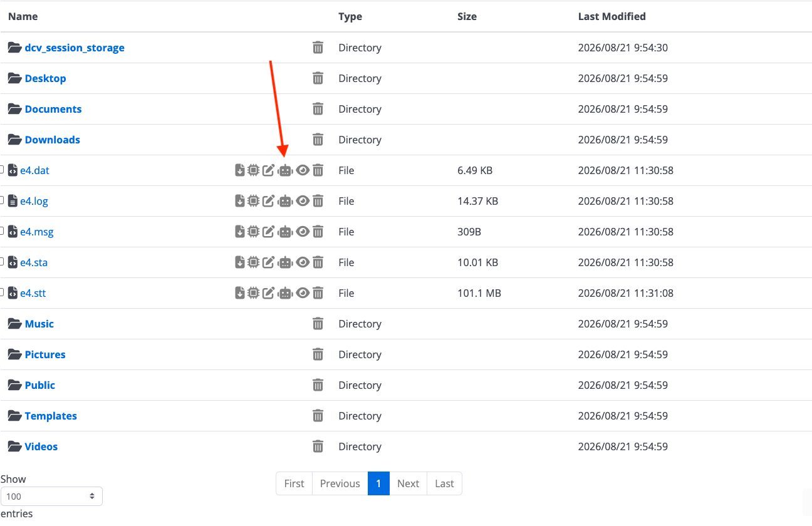Delete the Downloads directory
Screen dimensions: 812x526
318,140
